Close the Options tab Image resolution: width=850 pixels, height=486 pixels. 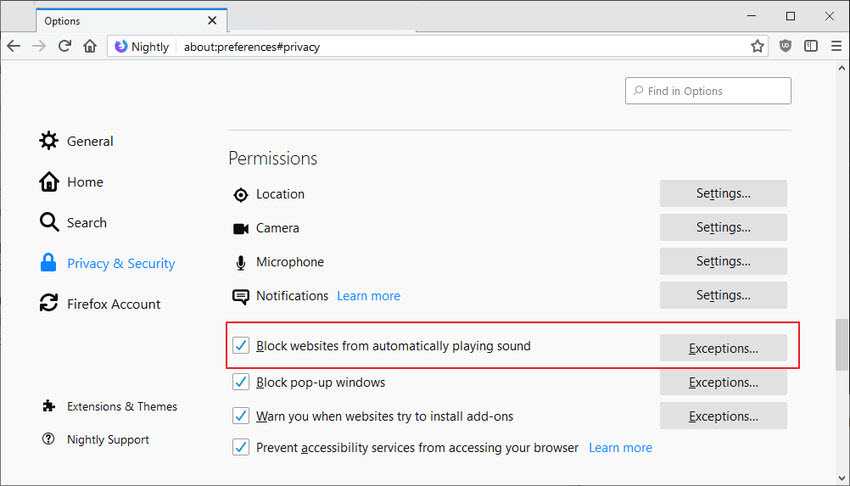pos(212,21)
